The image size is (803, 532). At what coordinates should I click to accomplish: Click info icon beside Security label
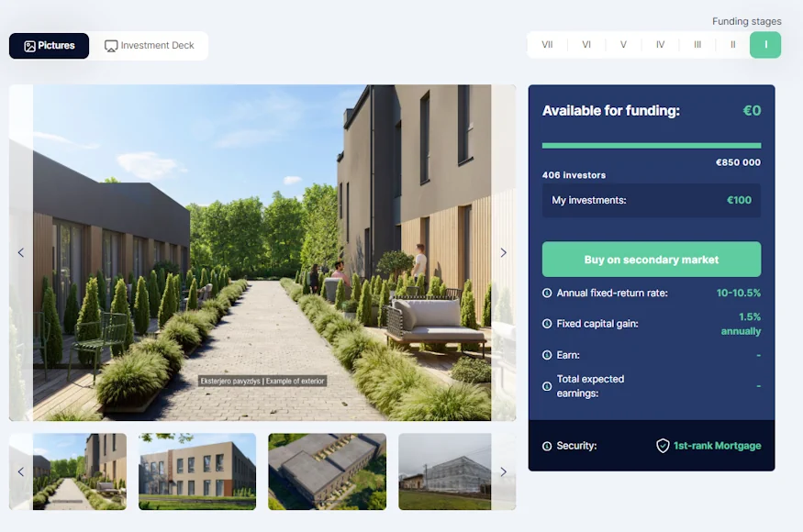(547, 446)
